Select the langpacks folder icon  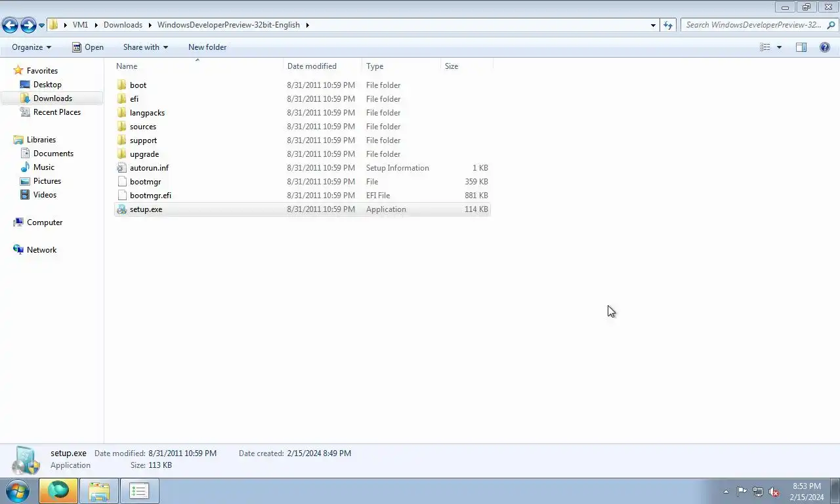pos(121,113)
